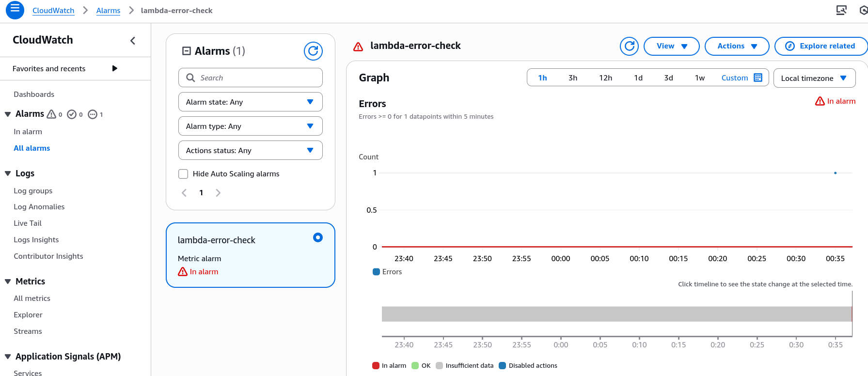Click the CloudShell icon in top bar
868x376 pixels.
click(841, 10)
